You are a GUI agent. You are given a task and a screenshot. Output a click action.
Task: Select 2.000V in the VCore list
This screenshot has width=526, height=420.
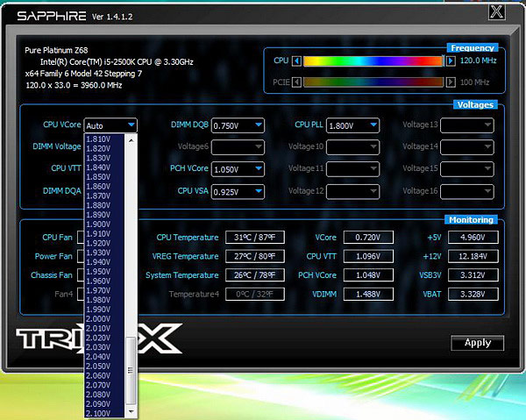click(x=104, y=318)
